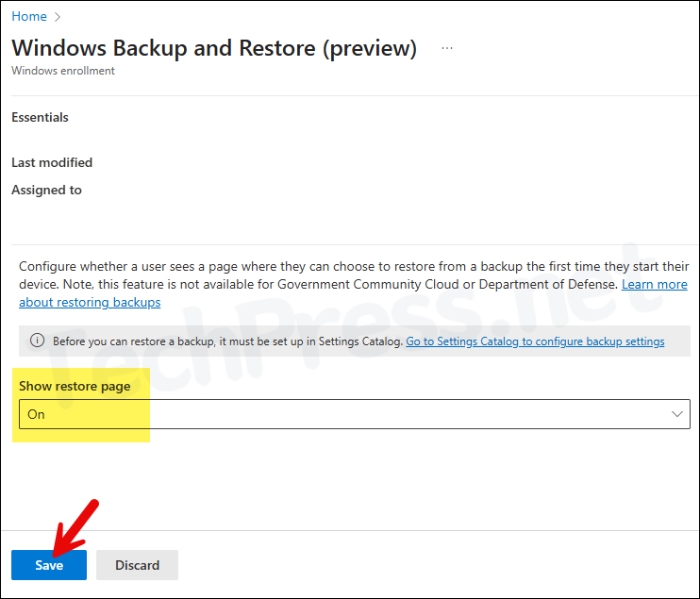Open the ellipsis more options menu
This screenshot has height=599, width=700.
447,48
